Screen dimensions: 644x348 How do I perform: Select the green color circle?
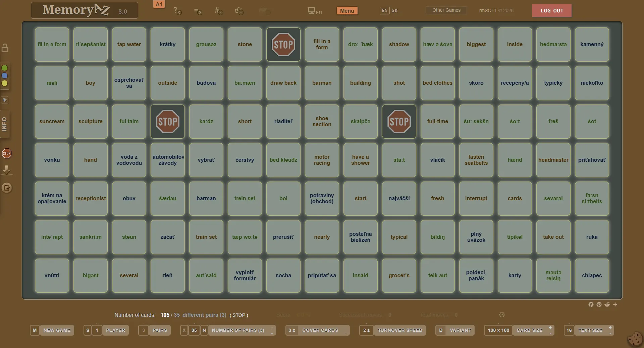5,68
